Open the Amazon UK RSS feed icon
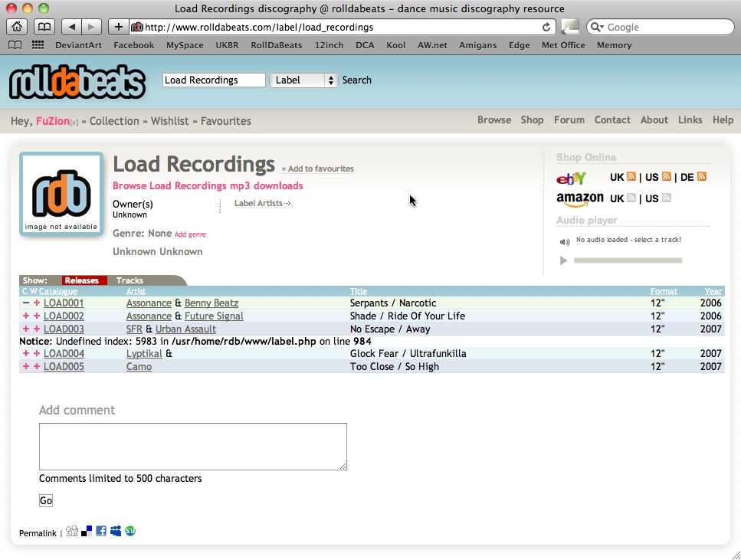 pyautogui.click(x=631, y=198)
